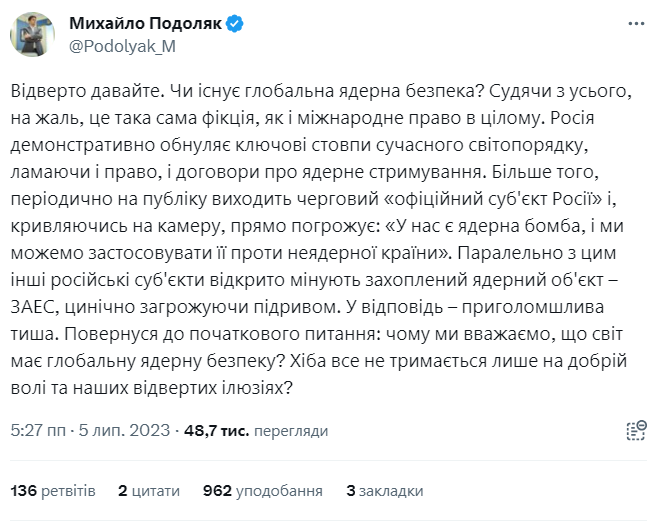Click the 5:27 пп timestamp
Viewport: 662px width, 527px height.
pos(37,431)
